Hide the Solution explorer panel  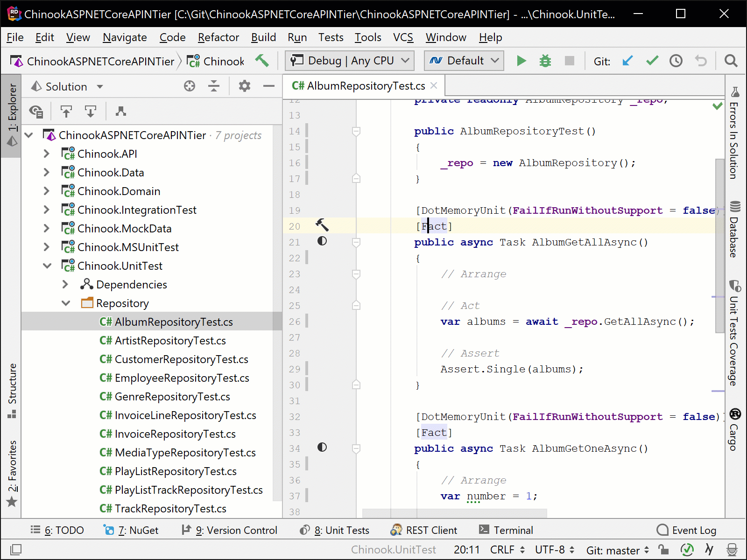click(269, 86)
